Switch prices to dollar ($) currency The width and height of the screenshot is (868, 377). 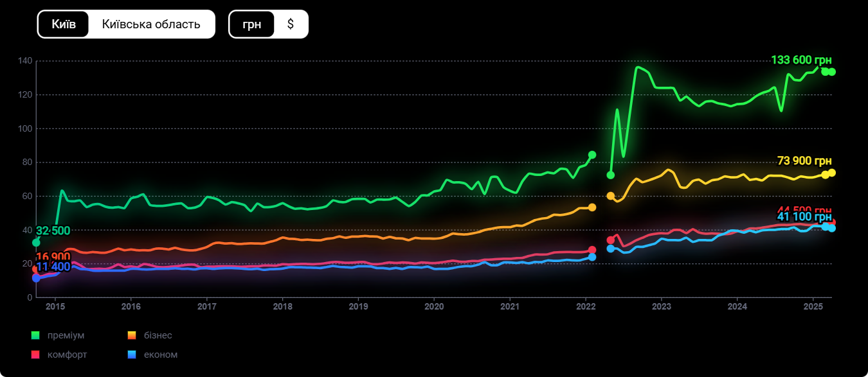[291, 24]
